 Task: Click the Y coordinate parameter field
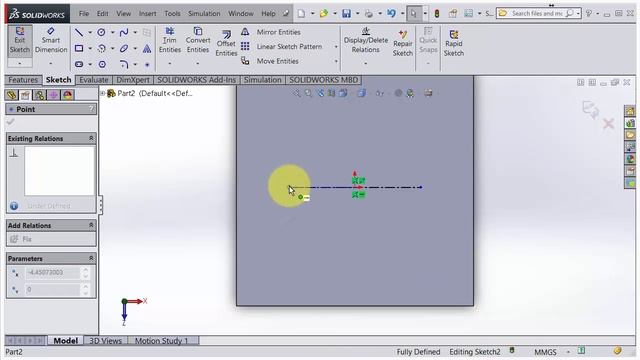click(53, 289)
